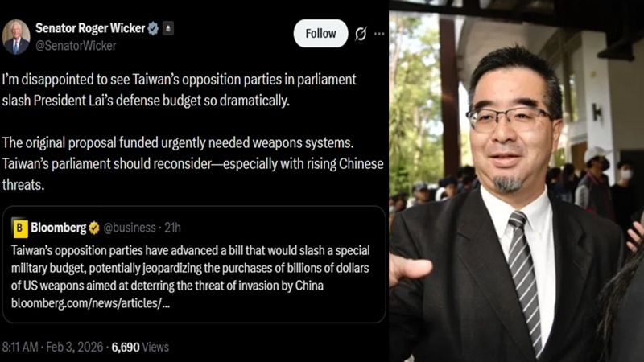Open the @business handle in quoted tweet

(130, 228)
